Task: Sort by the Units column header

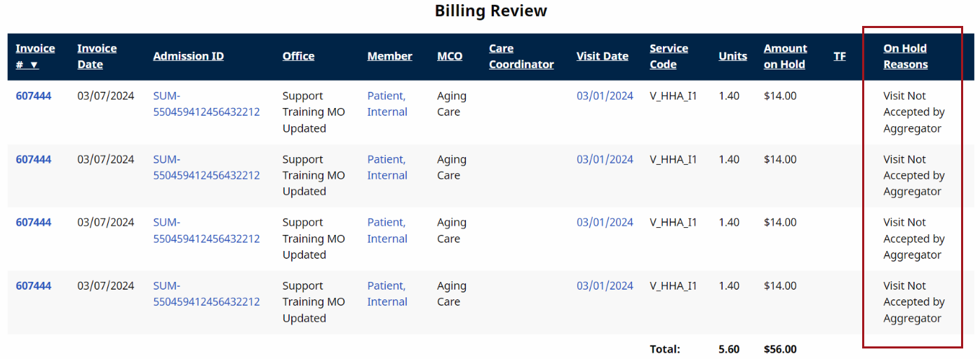Action: tap(732, 56)
